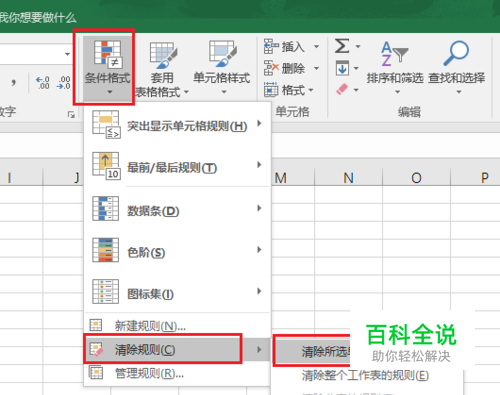500x395 pixels.
Task: Expand 图标集 submenu arrow
Action: click(x=259, y=291)
